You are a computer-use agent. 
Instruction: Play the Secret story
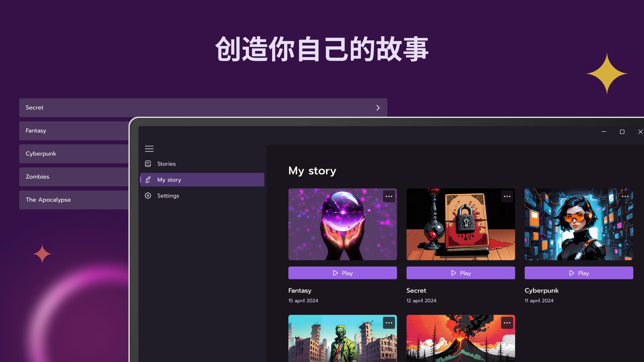[x=461, y=273]
